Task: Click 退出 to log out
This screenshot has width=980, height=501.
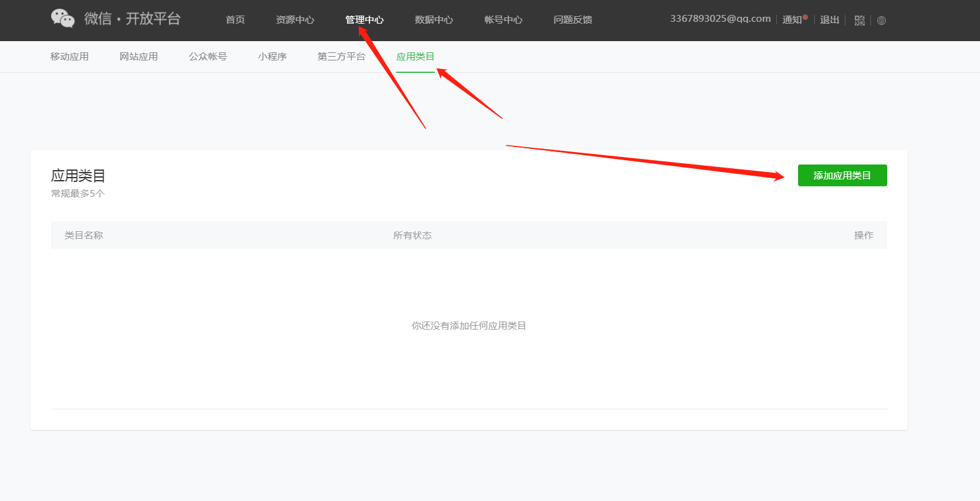Action: point(829,19)
